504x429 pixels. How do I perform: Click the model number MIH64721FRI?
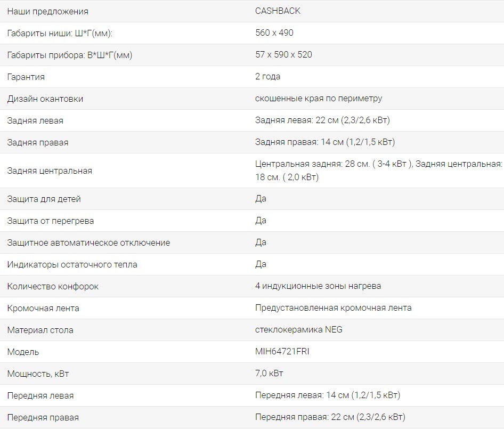click(282, 352)
